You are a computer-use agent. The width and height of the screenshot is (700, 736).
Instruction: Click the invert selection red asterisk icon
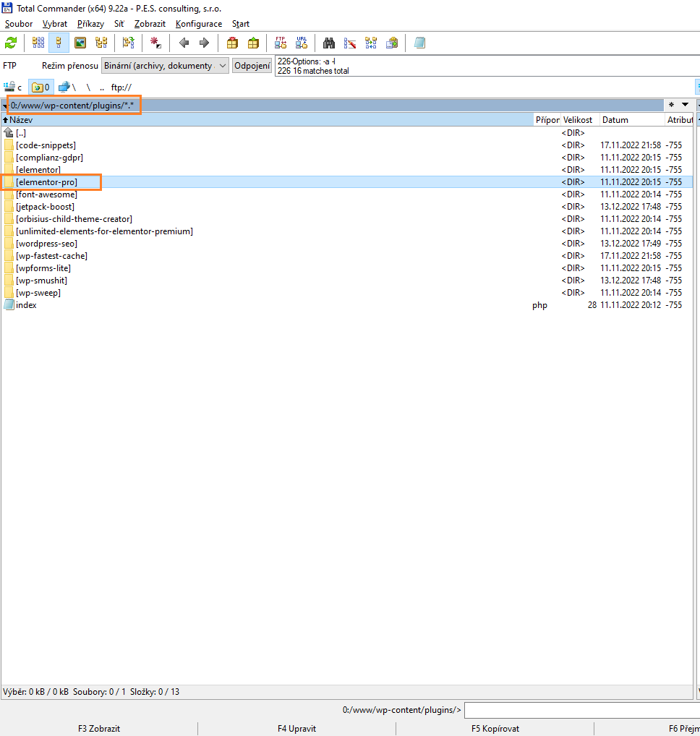click(x=155, y=43)
